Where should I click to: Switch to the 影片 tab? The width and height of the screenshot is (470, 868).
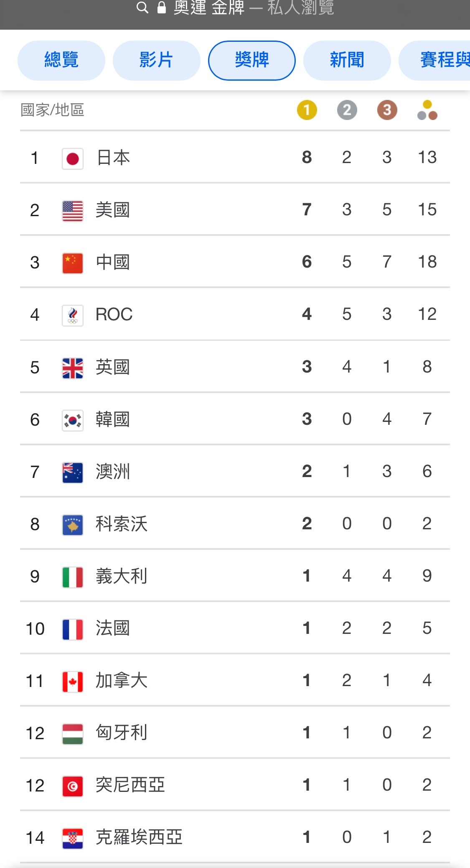click(x=157, y=60)
